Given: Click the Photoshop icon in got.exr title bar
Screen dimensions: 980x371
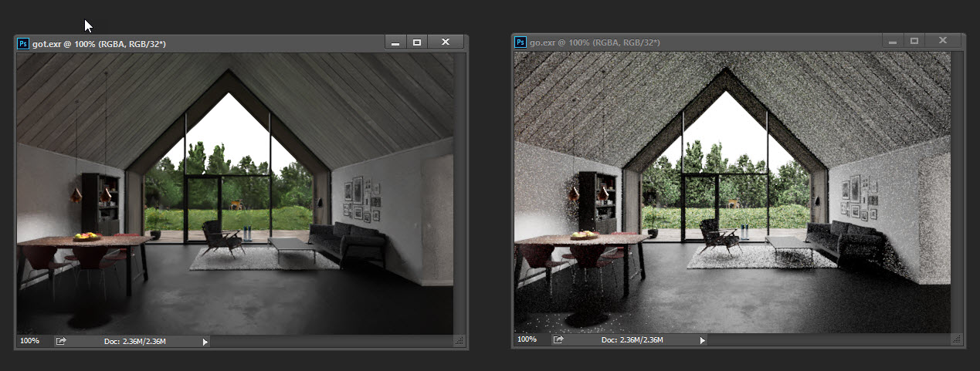Looking at the screenshot, I should point(23,44).
